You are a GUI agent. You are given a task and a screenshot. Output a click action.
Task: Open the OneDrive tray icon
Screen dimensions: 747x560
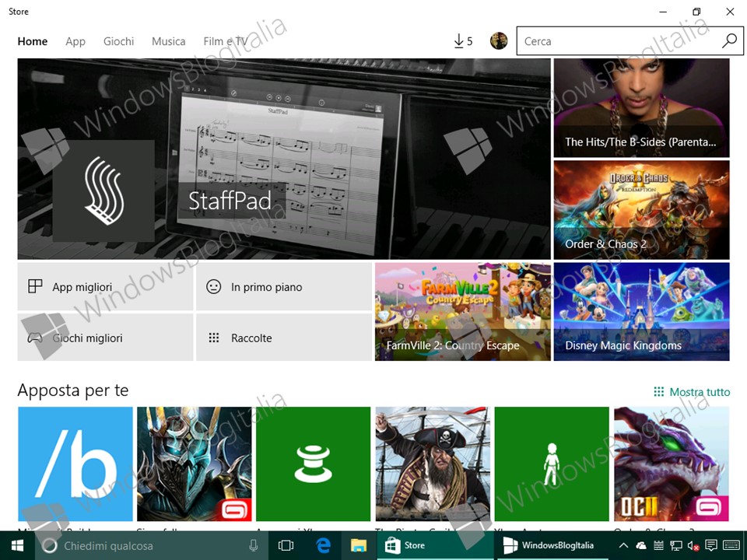[640, 546]
